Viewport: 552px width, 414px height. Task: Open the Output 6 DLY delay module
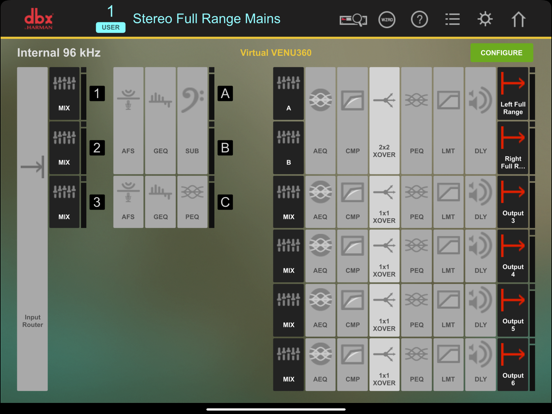(x=480, y=365)
